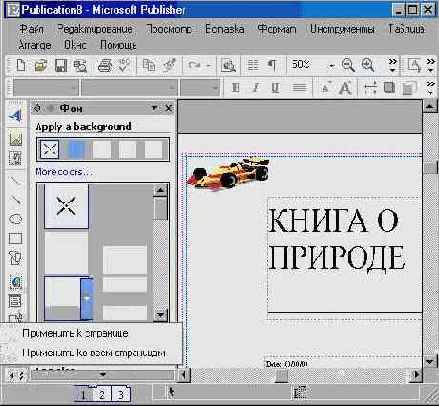Save the publication with floppy icon
The image size is (439, 406).
click(x=61, y=65)
